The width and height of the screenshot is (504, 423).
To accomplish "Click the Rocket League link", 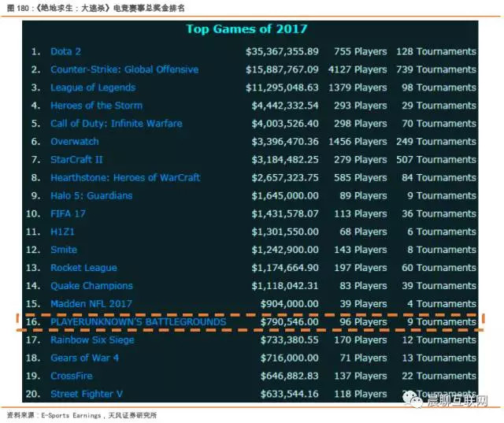I will click(x=83, y=268).
